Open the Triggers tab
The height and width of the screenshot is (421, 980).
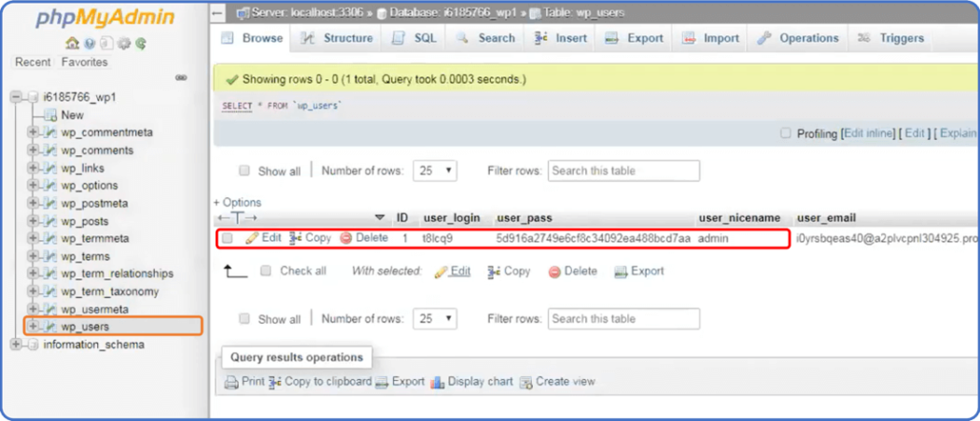(x=890, y=38)
